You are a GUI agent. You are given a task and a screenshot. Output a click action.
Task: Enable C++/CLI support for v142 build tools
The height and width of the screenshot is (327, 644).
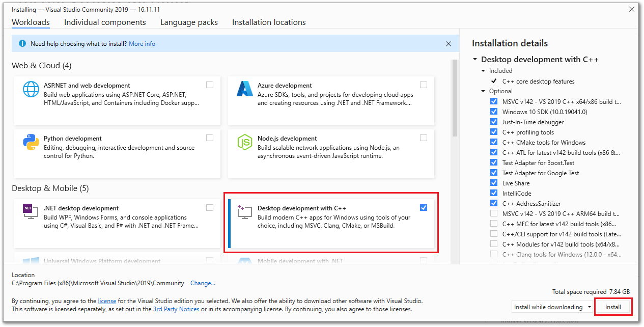pyautogui.click(x=493, y=234)
